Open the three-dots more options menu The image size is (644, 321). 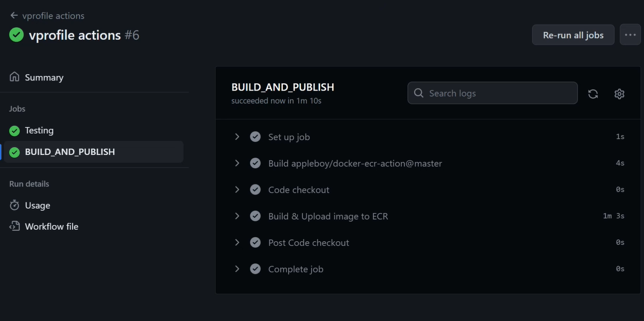pos(630,35)
